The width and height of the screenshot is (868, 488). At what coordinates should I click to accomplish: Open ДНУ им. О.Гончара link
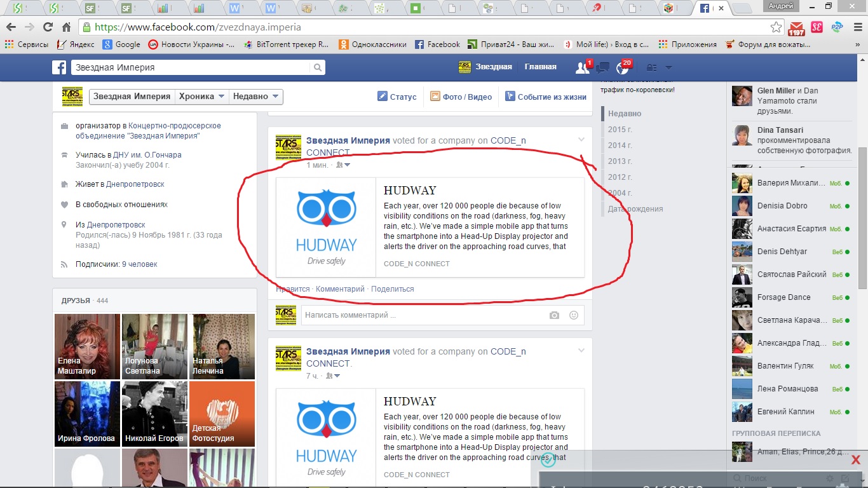148,155
